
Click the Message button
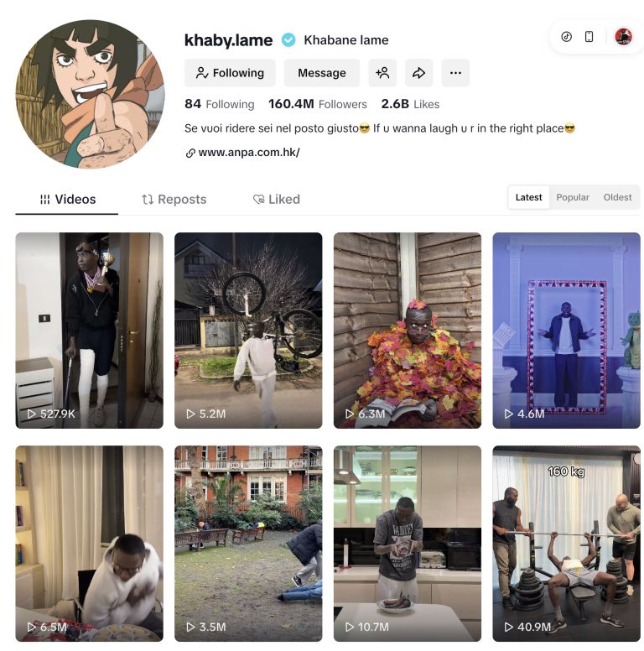(x=322, y=73)
